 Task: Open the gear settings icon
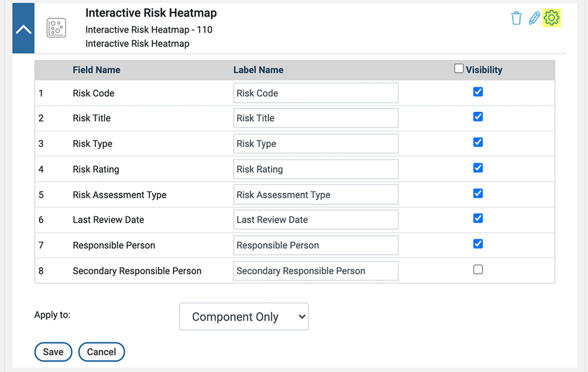pyautogui.click(x=551, y=19)
